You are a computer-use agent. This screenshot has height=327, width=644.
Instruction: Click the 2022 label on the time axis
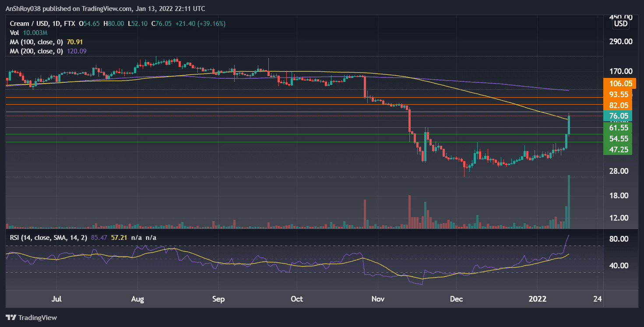538,299
